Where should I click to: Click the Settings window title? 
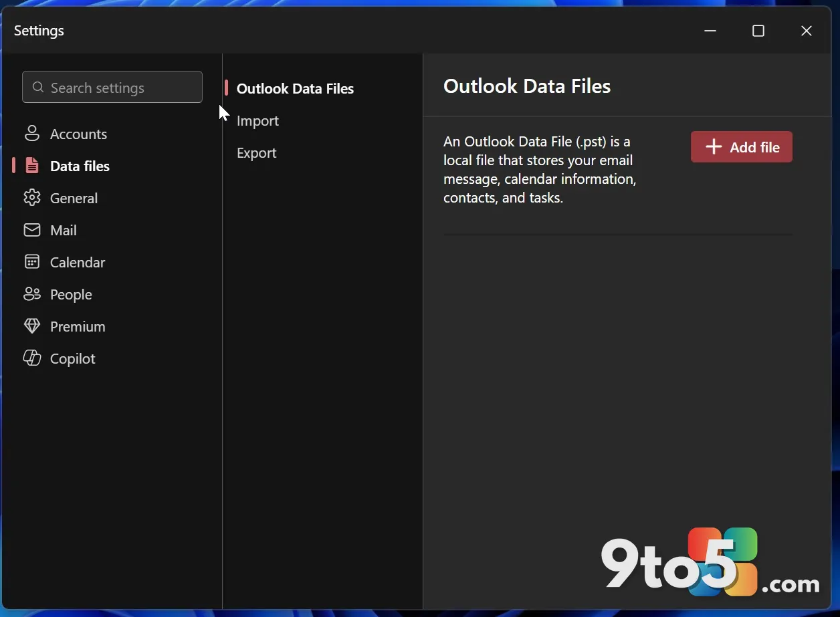tap(39, 31)
